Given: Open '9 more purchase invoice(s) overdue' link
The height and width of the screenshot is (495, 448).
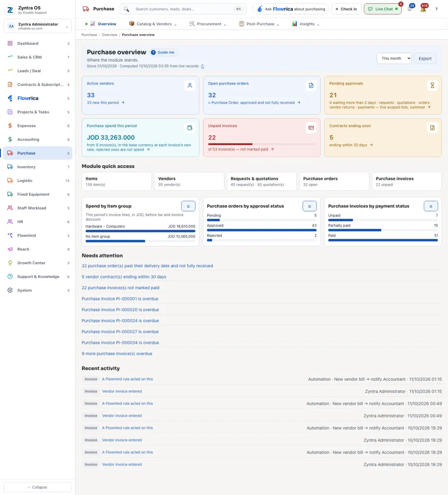Looking at the screenshot, I should click(x=117, y=354).
